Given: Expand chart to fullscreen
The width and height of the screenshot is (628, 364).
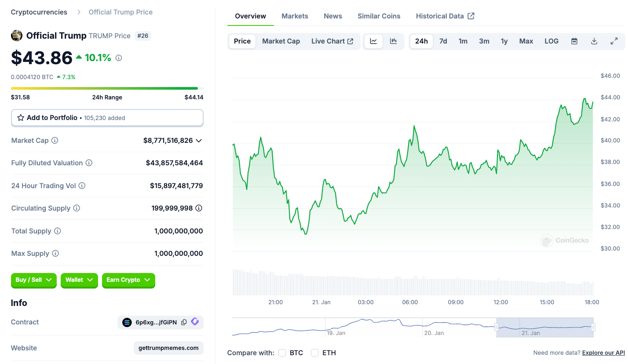Looking at the screenshot, I should (x=614, y=41).
